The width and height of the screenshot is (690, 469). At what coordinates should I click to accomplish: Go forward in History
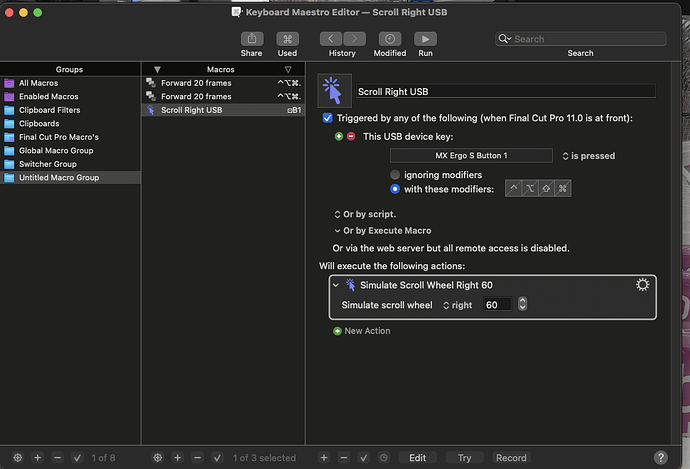pos(354,39)
